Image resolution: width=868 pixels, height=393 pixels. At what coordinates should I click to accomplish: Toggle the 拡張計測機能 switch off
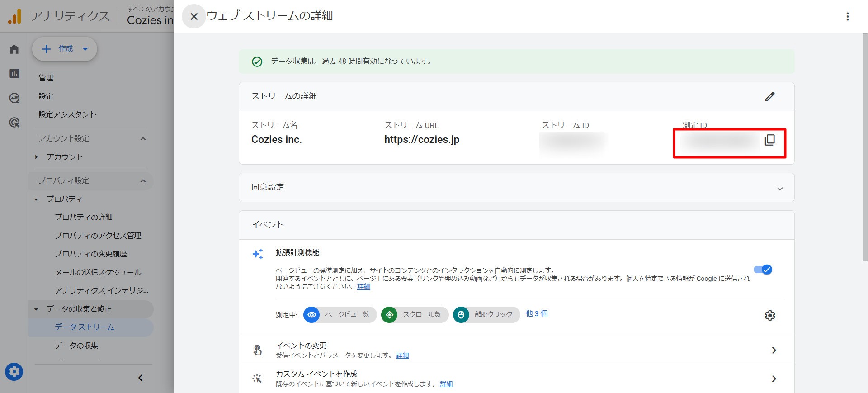tap(763, 270)
